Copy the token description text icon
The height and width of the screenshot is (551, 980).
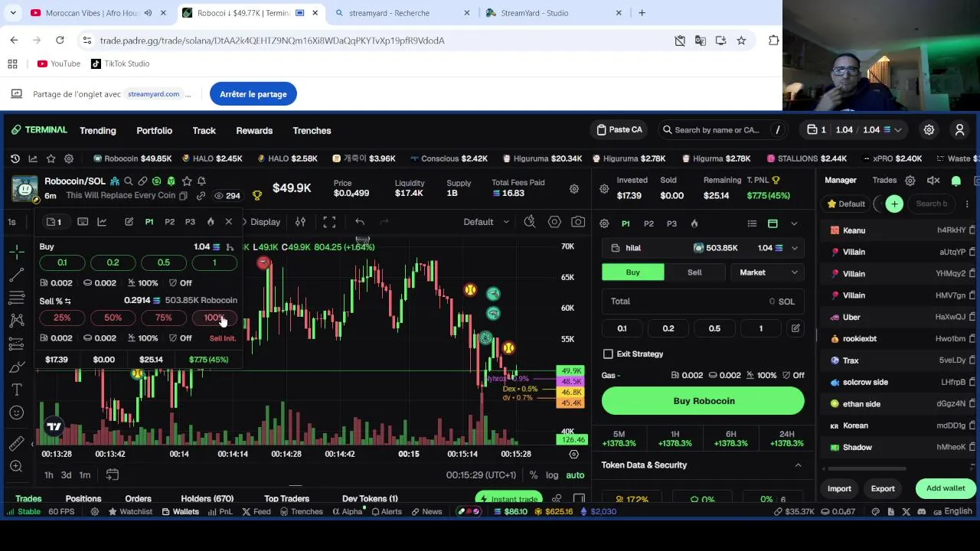[x=183, y=196]
